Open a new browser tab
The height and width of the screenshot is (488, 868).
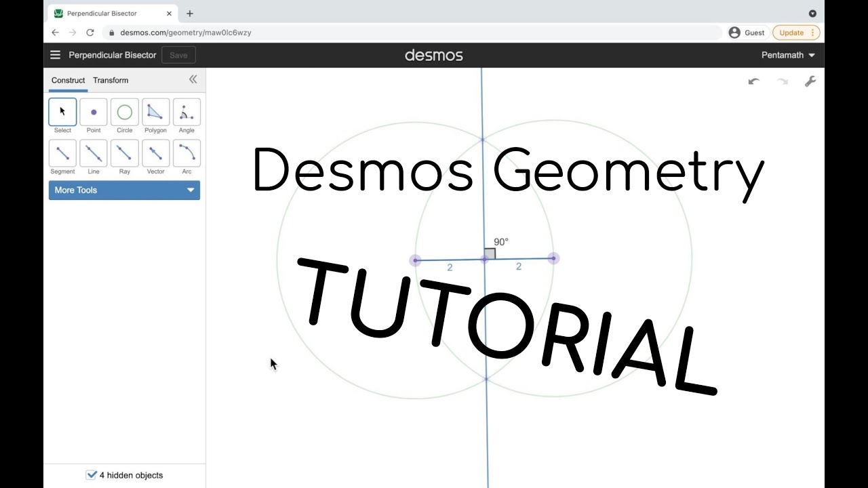[190, 14]
